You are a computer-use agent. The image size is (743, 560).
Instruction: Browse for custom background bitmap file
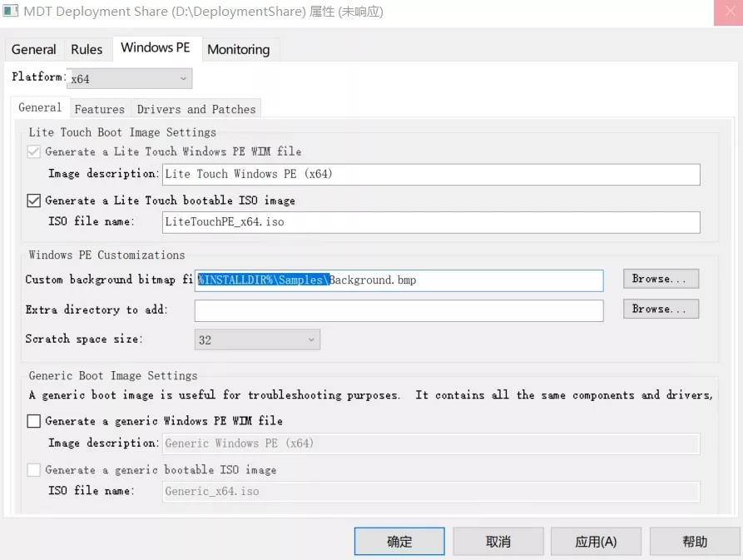point(661,279)
